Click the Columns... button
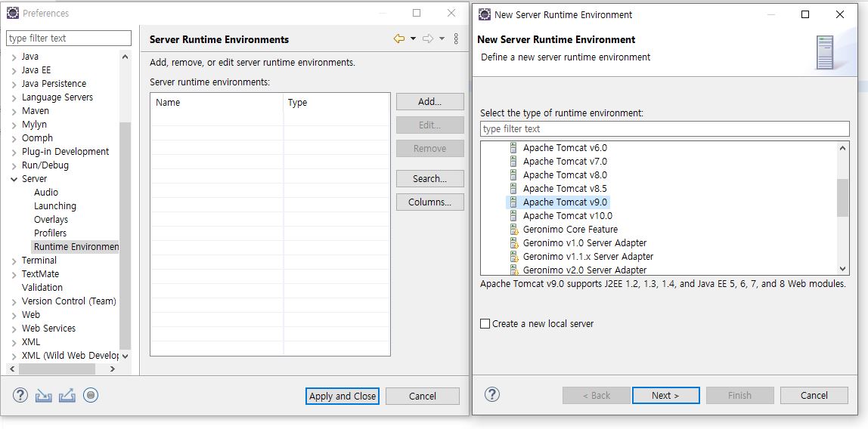This screenshot has width=868, height=429. (x=429, y=202)
